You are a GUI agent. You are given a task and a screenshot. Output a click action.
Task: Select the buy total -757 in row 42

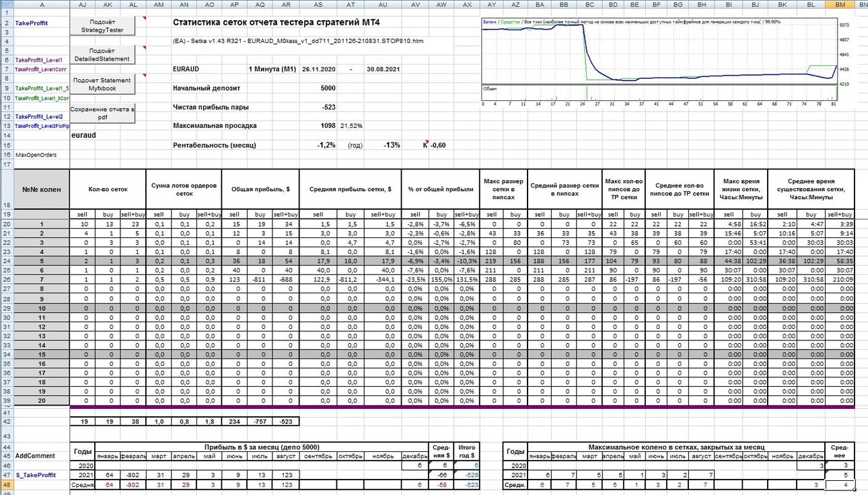tap(260, 420)
